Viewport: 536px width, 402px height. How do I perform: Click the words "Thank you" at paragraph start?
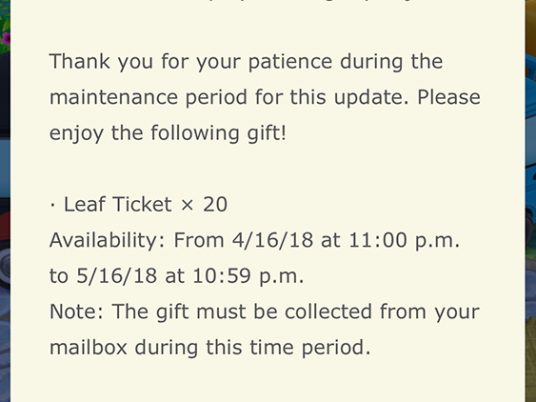click(x=101, y=63)
